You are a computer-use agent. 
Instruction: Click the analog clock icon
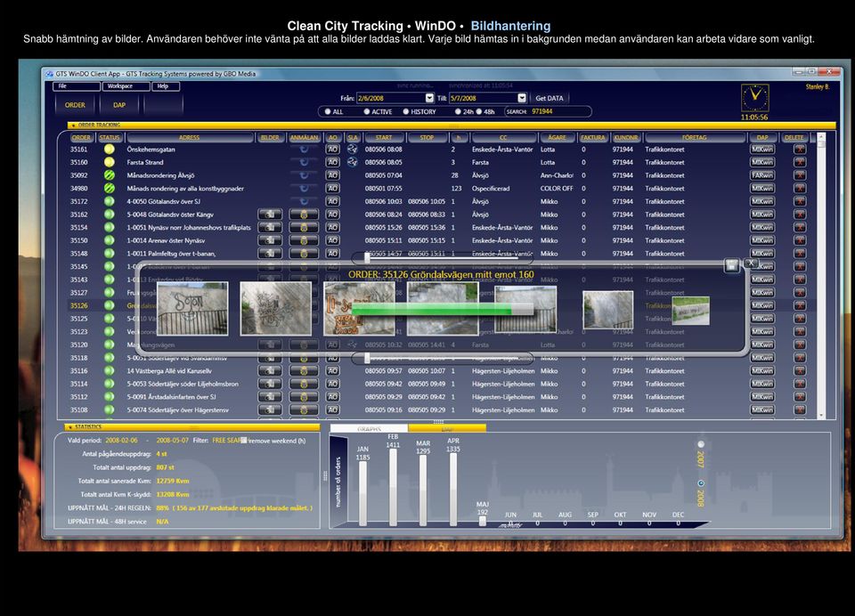point(754,98)
